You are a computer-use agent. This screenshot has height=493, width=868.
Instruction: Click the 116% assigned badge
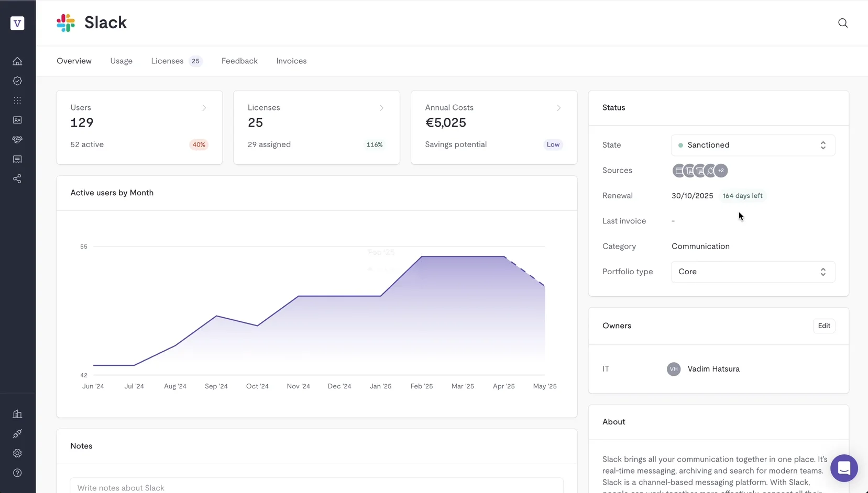pos(375,144)
